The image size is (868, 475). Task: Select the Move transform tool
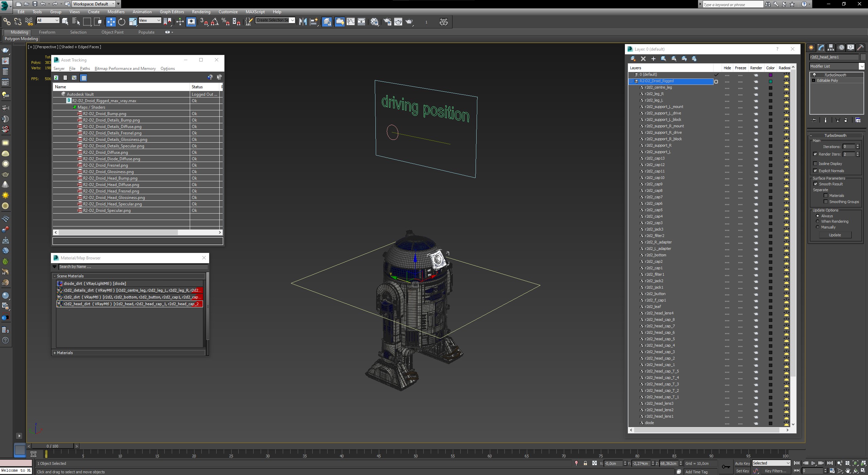[111, 22]
